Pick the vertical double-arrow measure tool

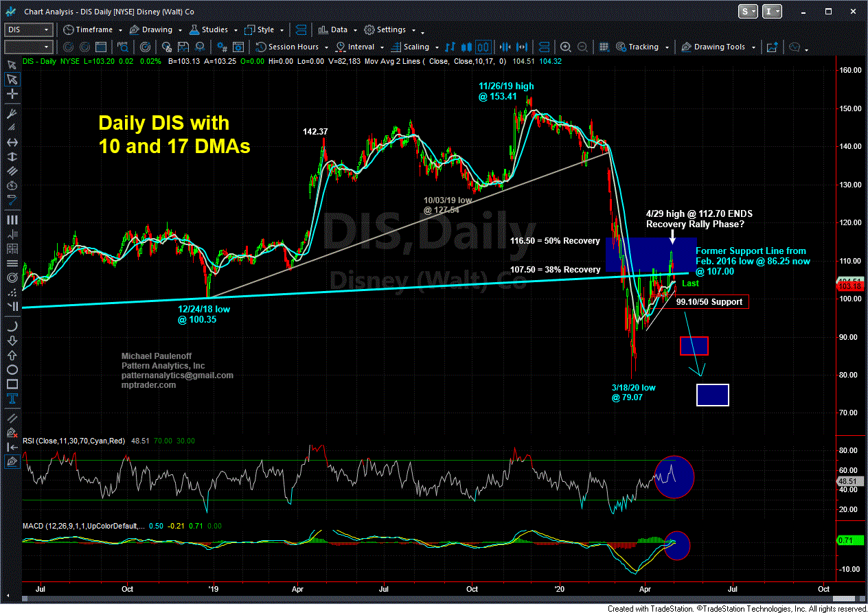pyautogui.click(x=12, y=157)
